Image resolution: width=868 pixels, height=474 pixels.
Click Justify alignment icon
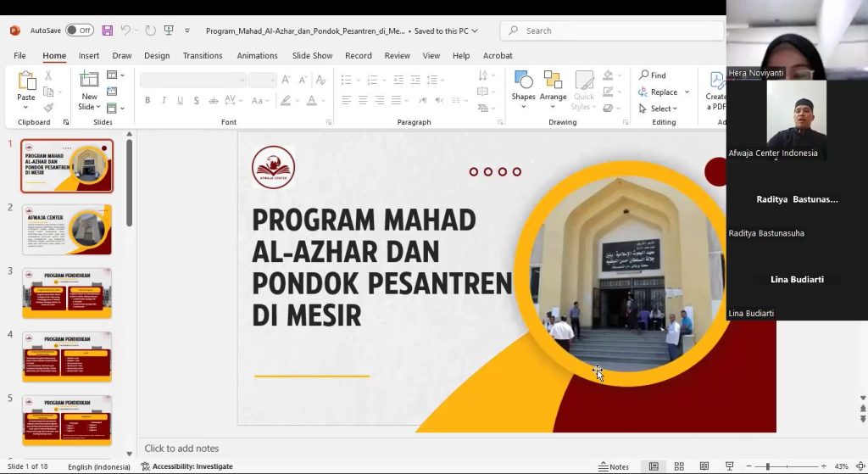pyautogui.click(x=397, y=100)
